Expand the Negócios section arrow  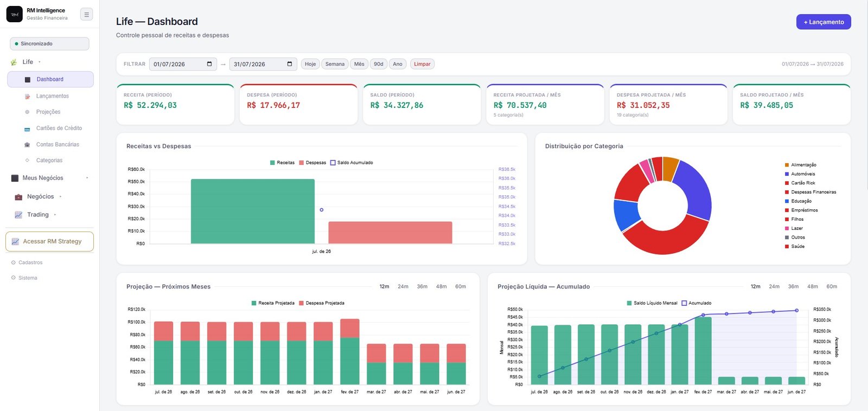tap(60, 197)
